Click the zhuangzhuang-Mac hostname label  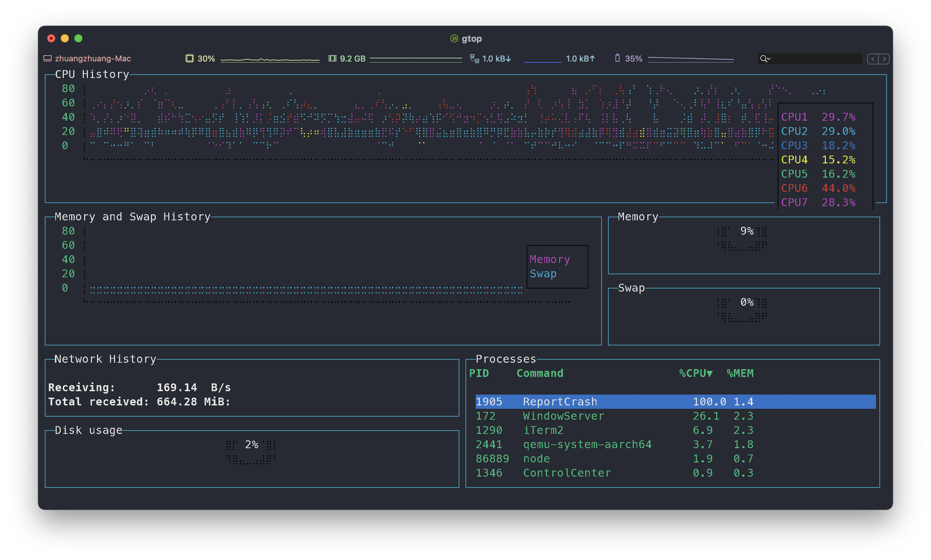click(93, 59)
